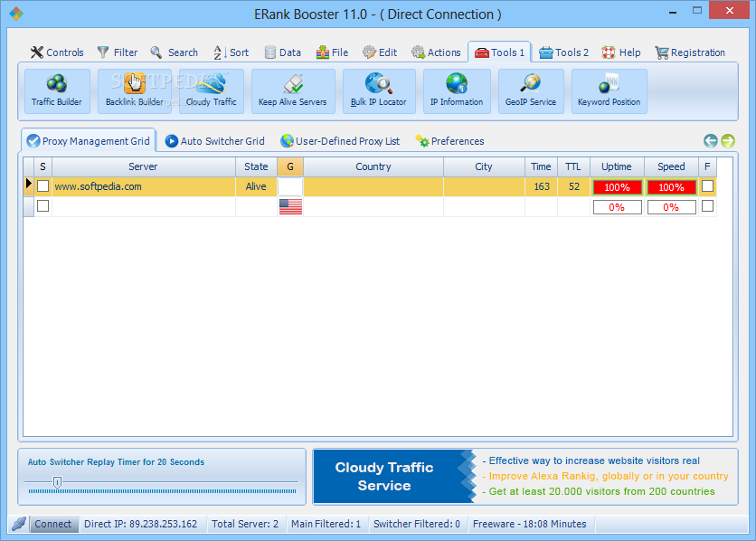Sort by the Time column header

point(541,166)
